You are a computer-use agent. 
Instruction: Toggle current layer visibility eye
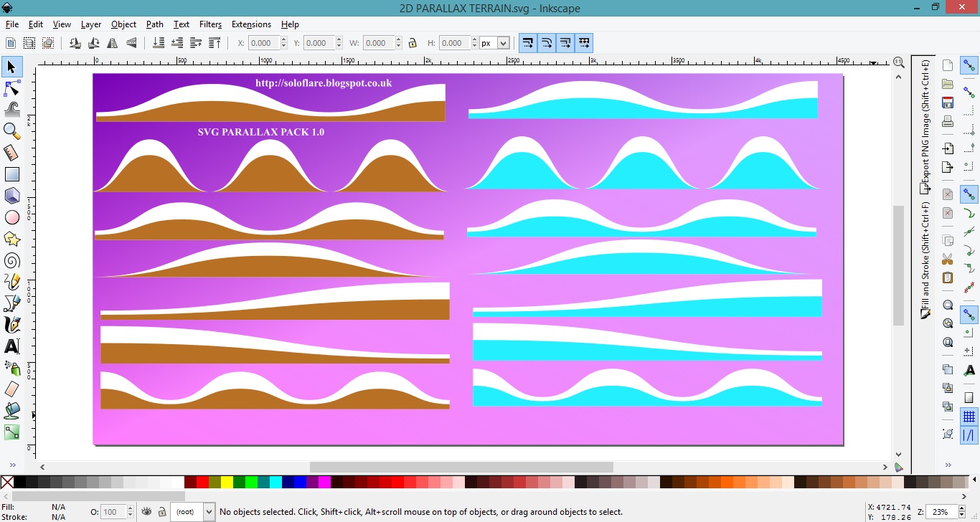coord(147,512)
